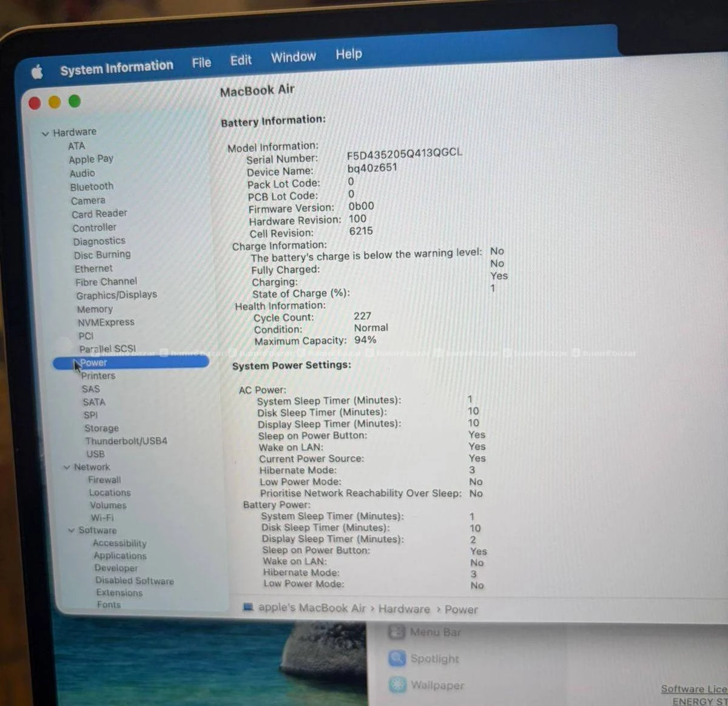The height and width of the screenshot is (706, 728).
Task: Click Hardware in the path bar
Action: point(404,608)
